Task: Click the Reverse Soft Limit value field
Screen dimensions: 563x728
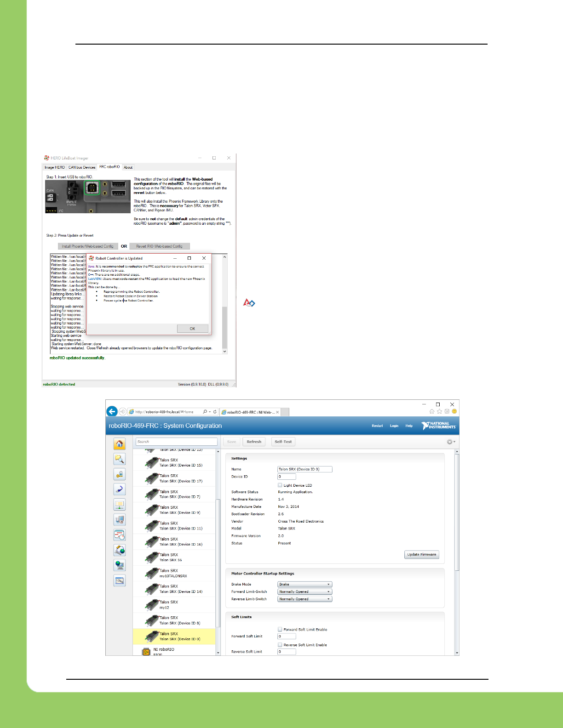Action: [287, 652]
